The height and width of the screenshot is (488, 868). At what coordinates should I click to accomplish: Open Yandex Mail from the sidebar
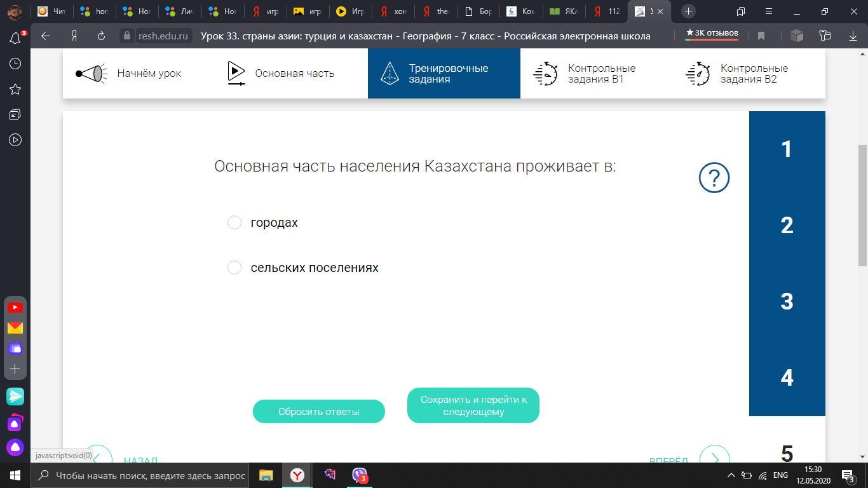click(15, 328)
